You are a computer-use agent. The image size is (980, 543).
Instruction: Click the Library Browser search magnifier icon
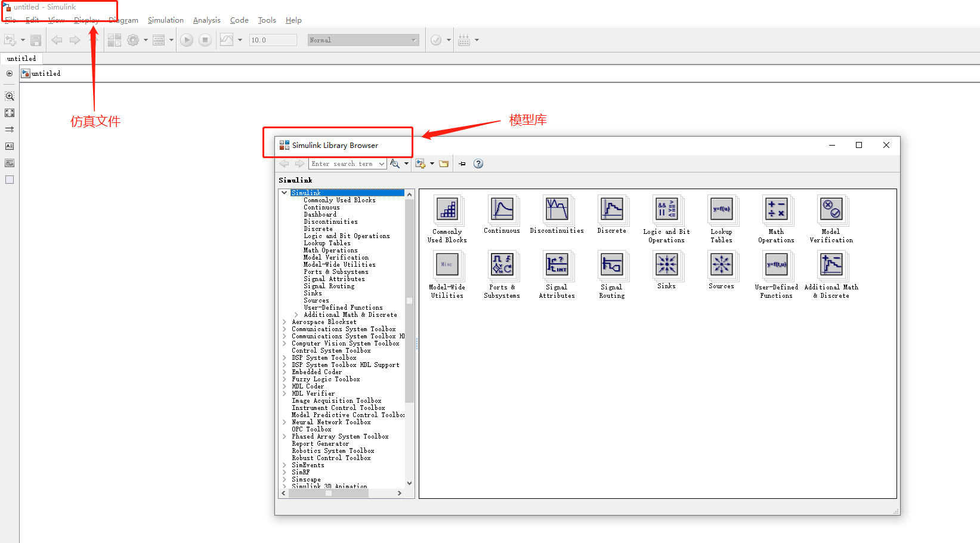(394, 163)
